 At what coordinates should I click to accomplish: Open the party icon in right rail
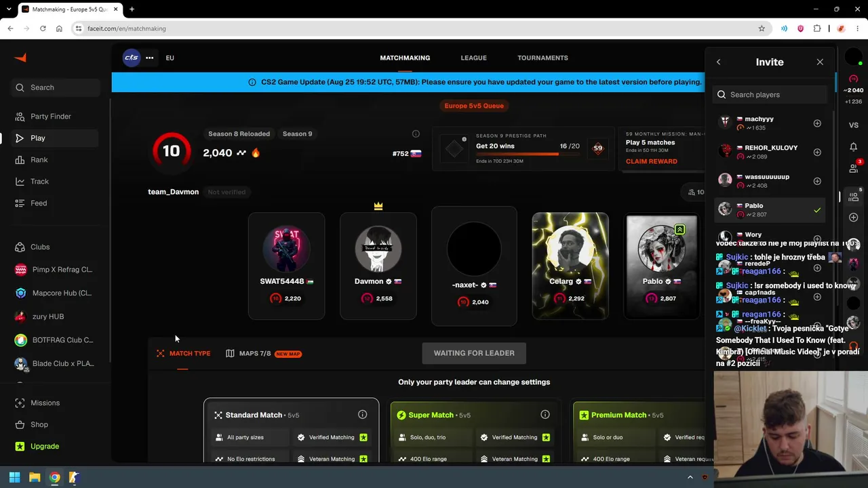pos(854,197)
